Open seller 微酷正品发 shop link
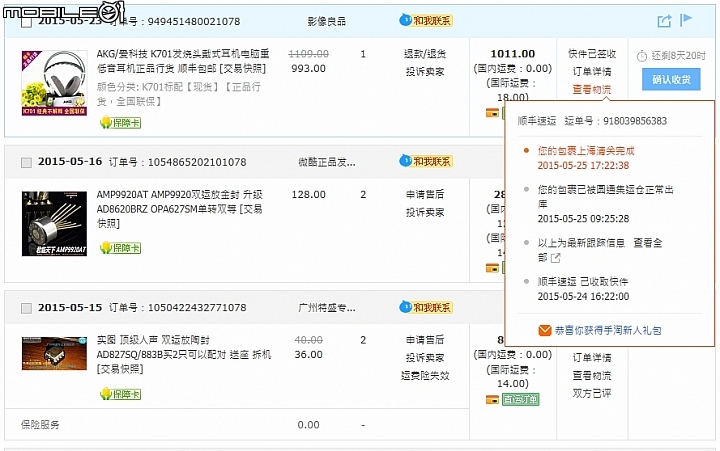Screen dimensions: 720x451 point(326,162)
